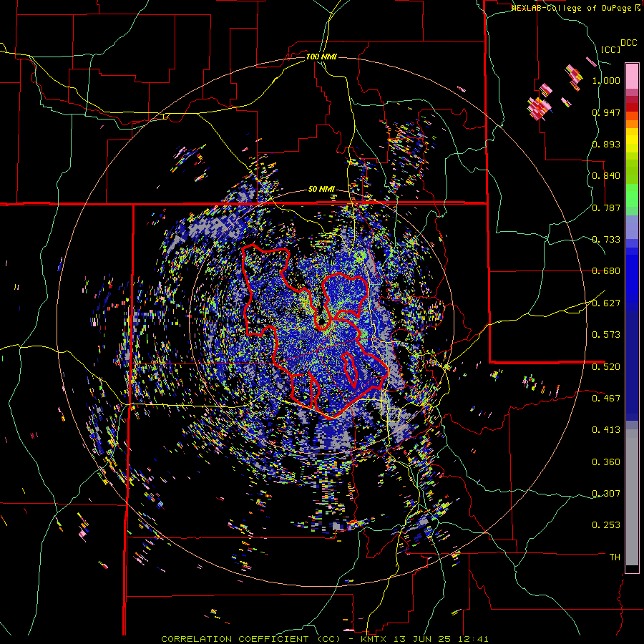
Task: Click the "50 NMI" range ring label
Action: tap(321, 190)
